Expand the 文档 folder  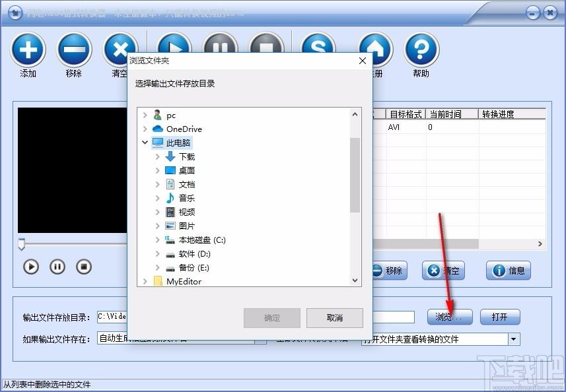tap(157, 185)
